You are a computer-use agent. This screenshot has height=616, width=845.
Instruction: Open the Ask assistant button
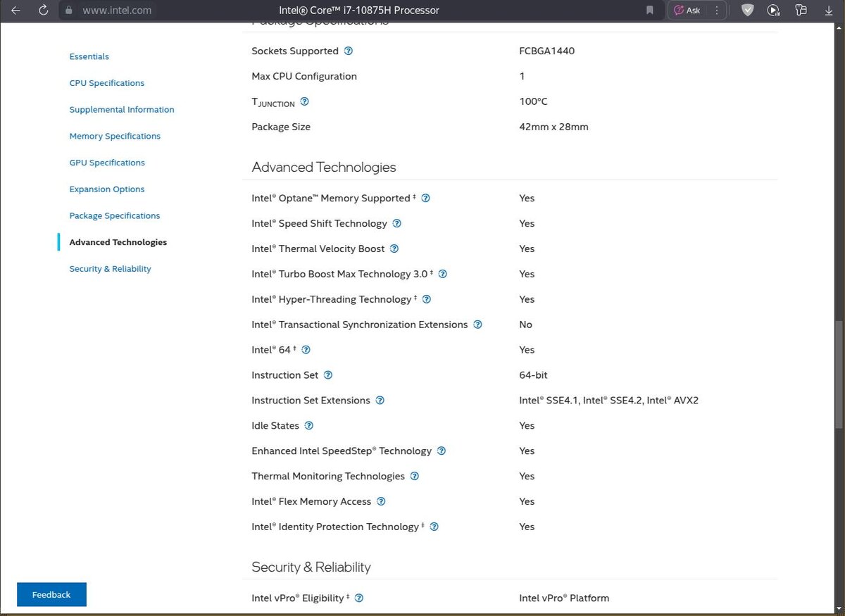pyautogui.click(x=687, y=11)
